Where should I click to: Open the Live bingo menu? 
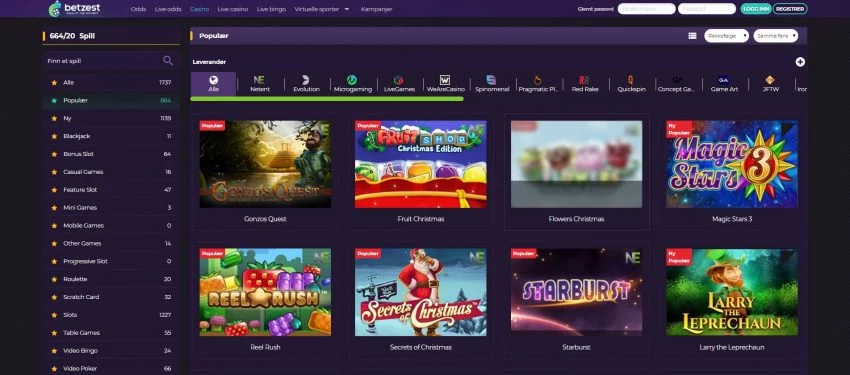pos(271,9)
